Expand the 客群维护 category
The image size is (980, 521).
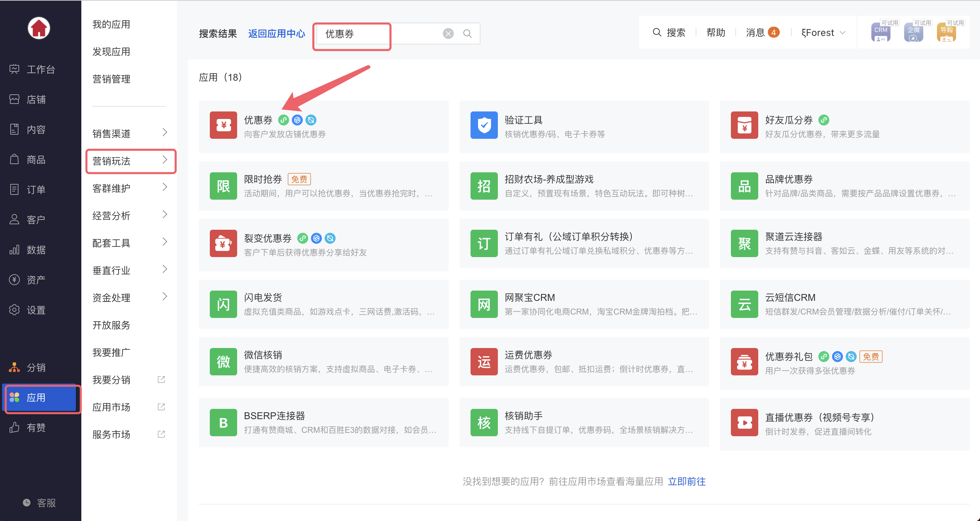coord(130,188)
